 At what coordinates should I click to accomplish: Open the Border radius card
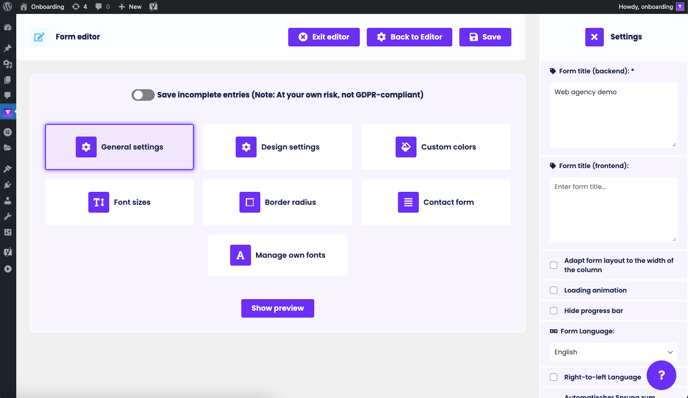click(278, 202)
